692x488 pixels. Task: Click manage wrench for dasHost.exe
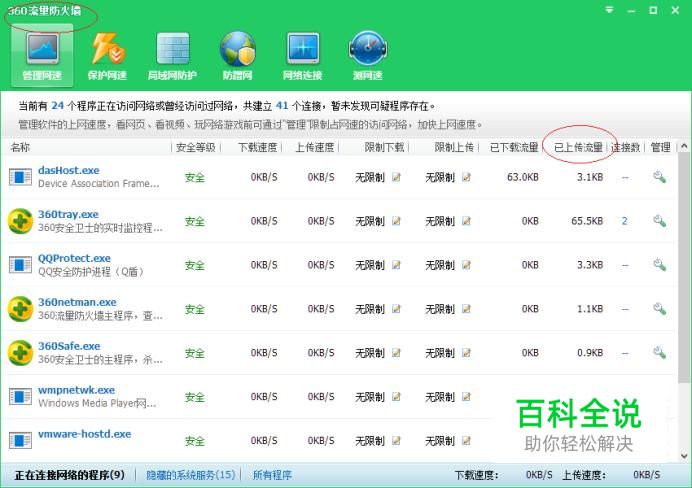[659, 177]
